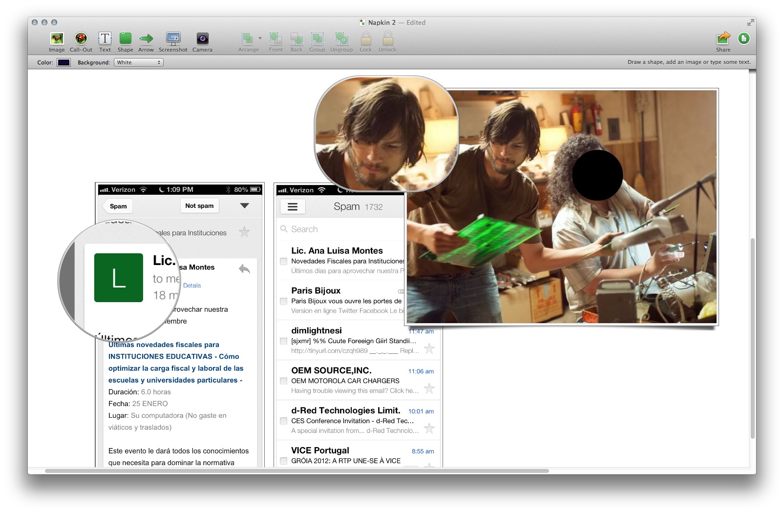Click the vertical scrollbar on the right

coord(753,339)
